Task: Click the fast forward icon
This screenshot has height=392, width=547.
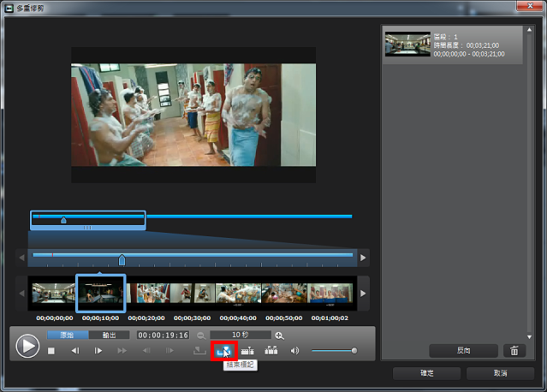Action: point(122,351)
